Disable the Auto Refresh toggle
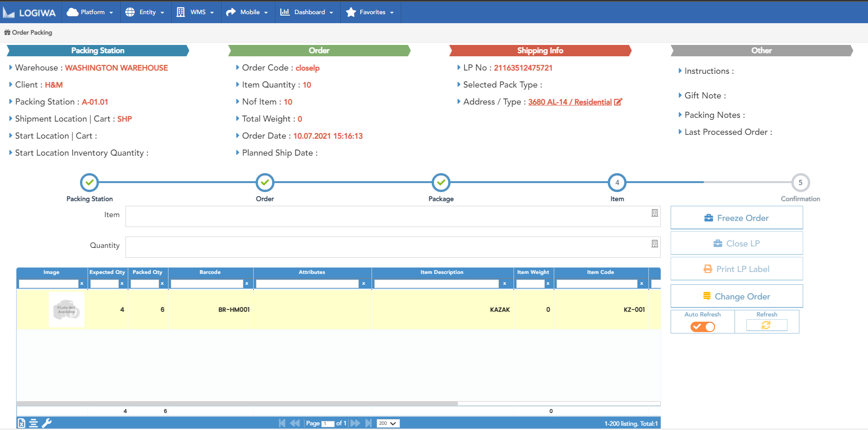868x430 pixels. (x=702, y=326)
